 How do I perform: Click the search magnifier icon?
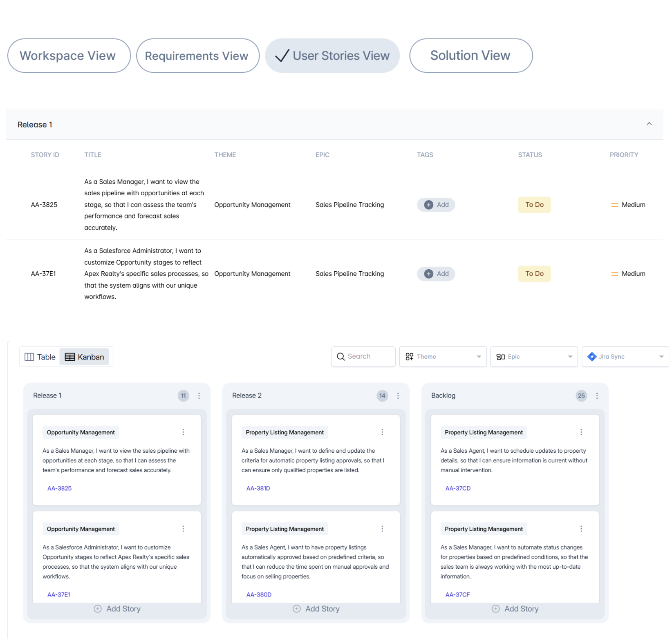pyautogui.click(x=340, y=356)
